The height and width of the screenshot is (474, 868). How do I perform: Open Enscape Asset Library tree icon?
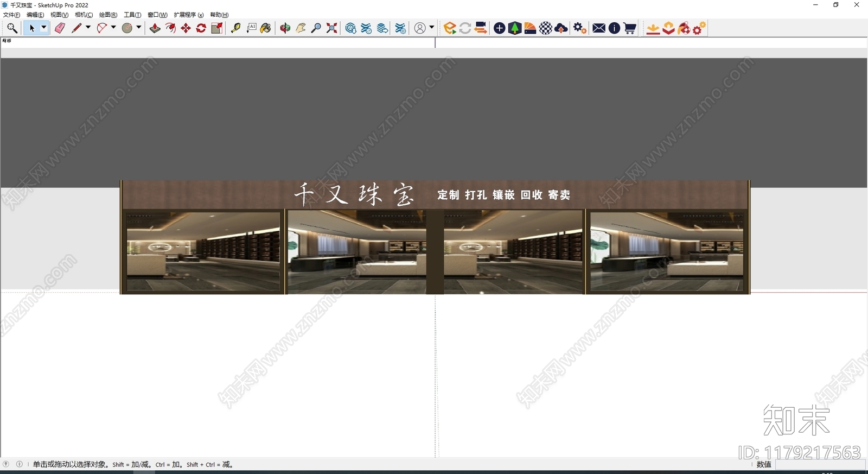pyautogui.click(x=515, y=28)
